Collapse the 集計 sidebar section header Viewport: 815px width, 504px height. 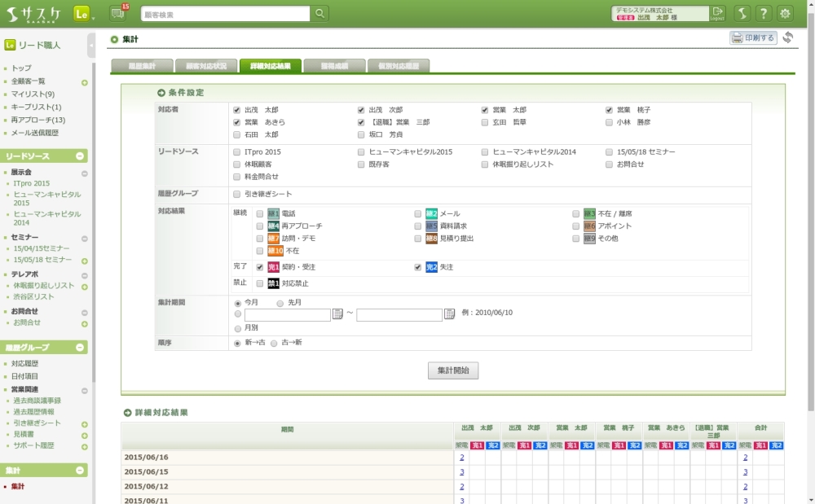80,471
